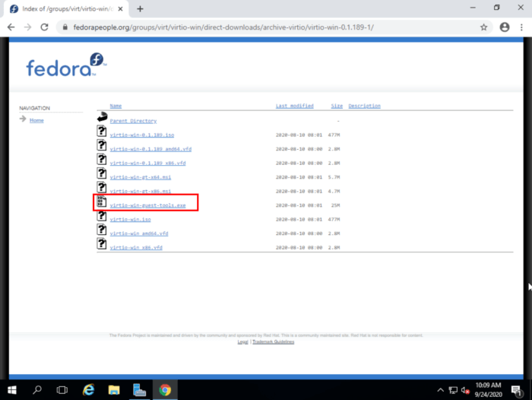Show hidden system tray icons
Image resolution: width=532 pixels, height=400 pixels.
(x=440, y=390)
